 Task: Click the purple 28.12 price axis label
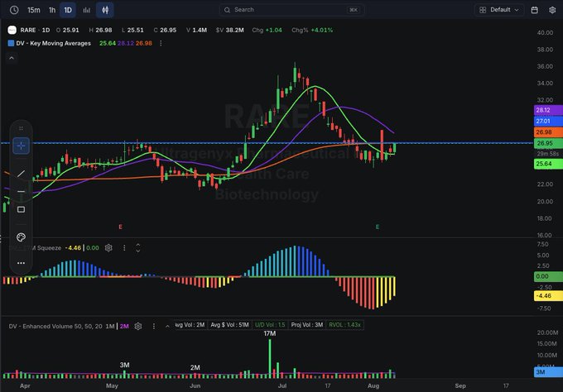[548, 110]
